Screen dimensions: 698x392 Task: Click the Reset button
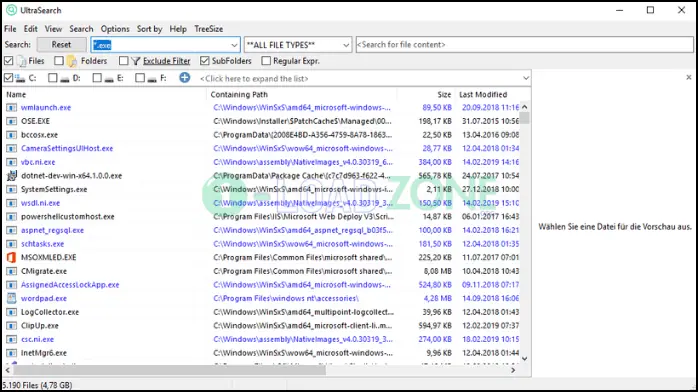tap(61, 44)
